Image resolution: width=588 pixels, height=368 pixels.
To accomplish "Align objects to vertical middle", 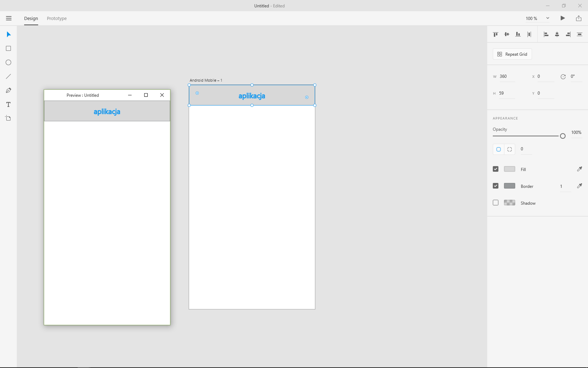I will 507,34.
